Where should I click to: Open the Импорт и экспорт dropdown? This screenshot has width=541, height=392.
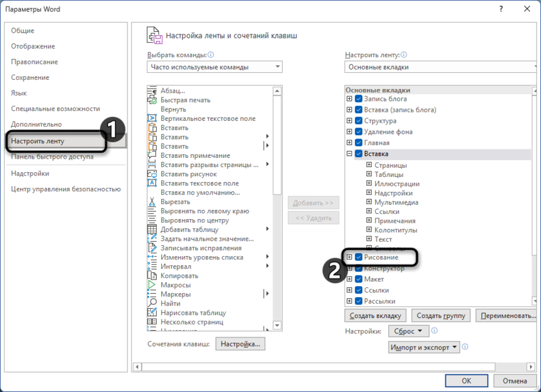[424, 347]
